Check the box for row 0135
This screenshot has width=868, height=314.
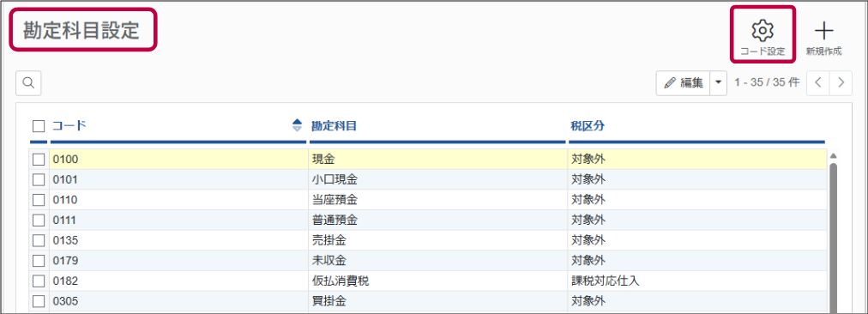tap(39, 240)
